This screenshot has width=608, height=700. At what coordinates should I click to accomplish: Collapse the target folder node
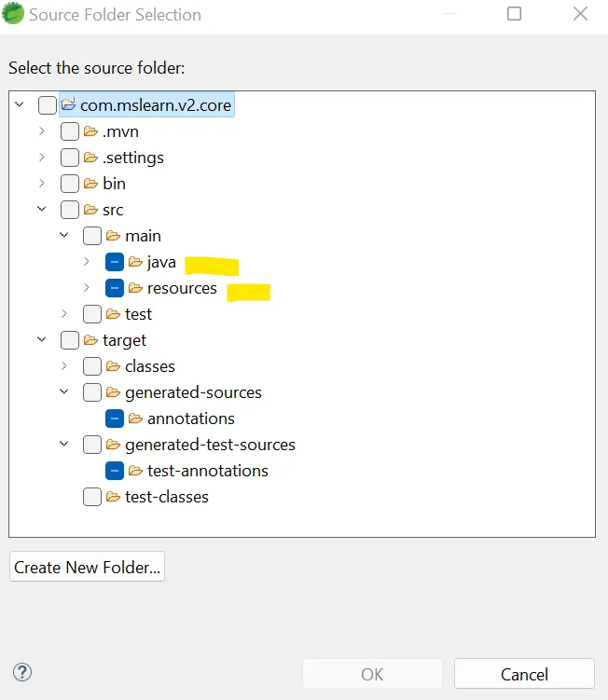tap(42, 340)
